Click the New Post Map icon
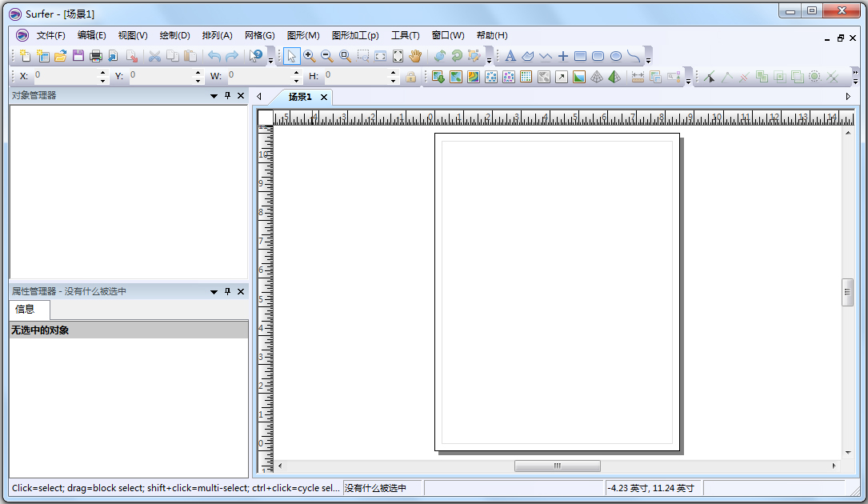Image resolution: width=868 pixels, height=504 pixels. coord(491,77)
